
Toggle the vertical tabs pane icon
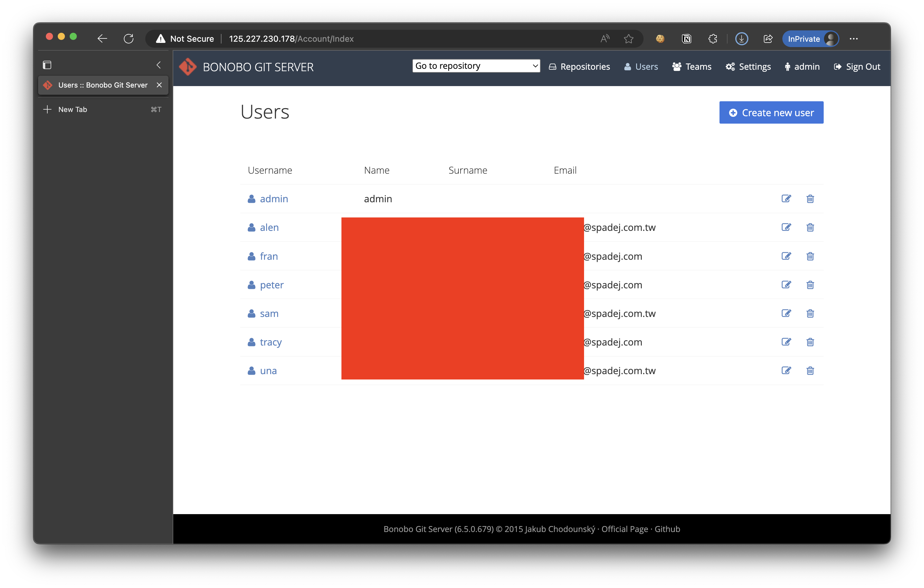[x=47, y=65]
